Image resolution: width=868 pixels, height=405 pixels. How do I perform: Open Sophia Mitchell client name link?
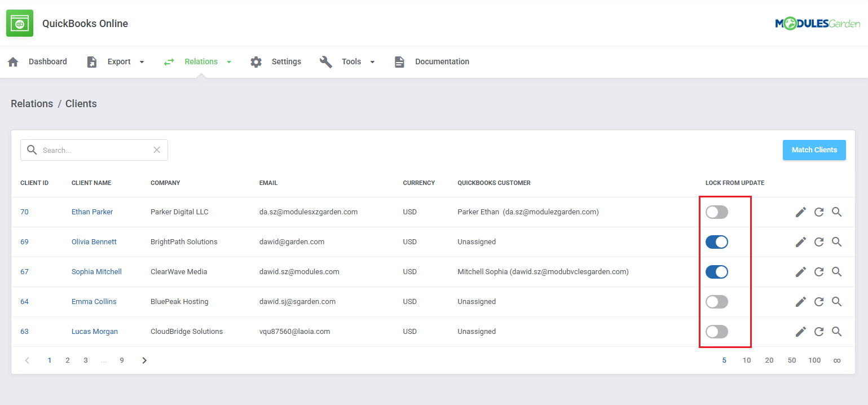coord(96,272)
